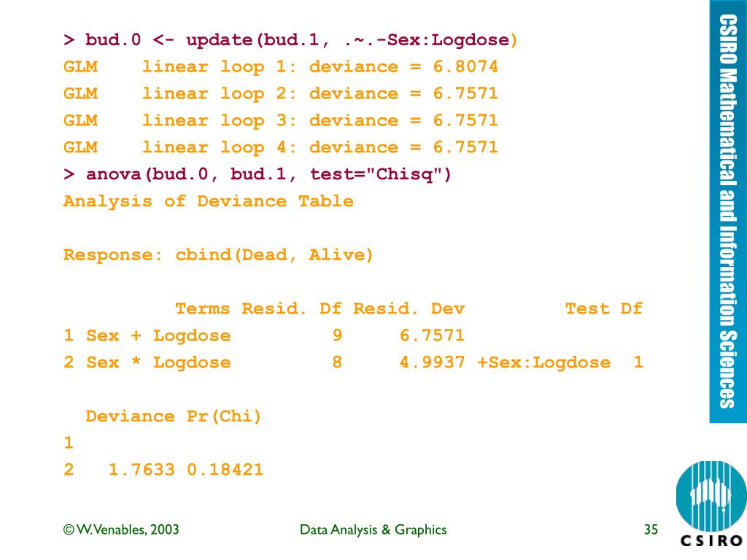Click the deviance value 1.7633

pyautogui.click(x=142, y=470)
